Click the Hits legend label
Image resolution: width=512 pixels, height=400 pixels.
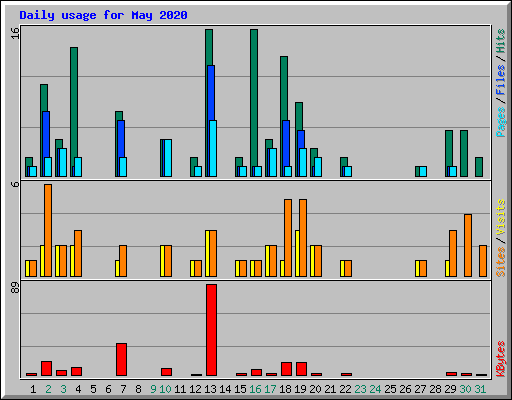click(501, 41)
